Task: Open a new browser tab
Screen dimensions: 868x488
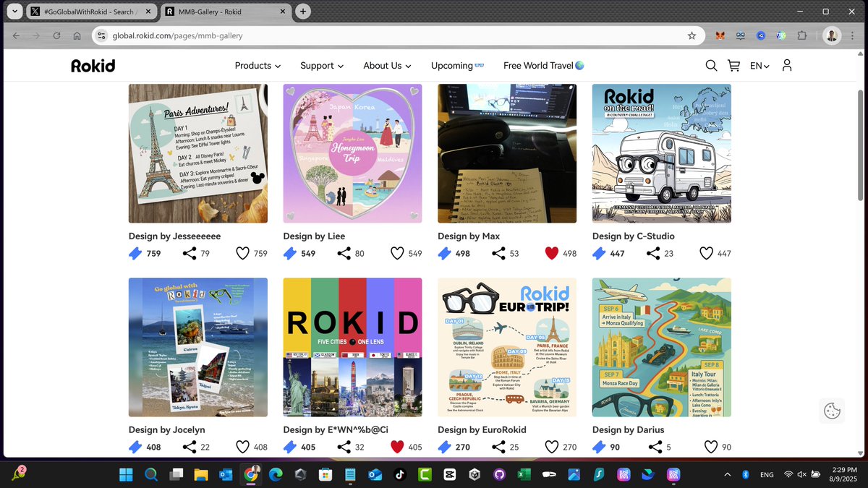Action: coord(303,12)
